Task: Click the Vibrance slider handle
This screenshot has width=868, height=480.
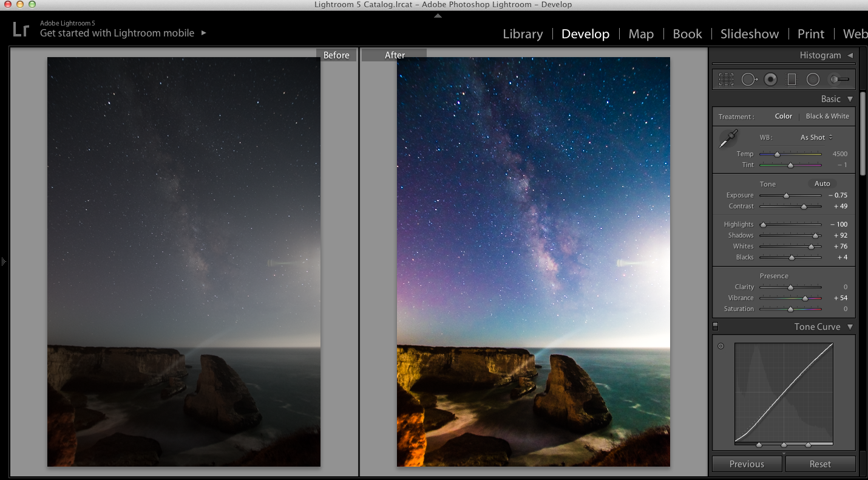Action: coord(805,298)
